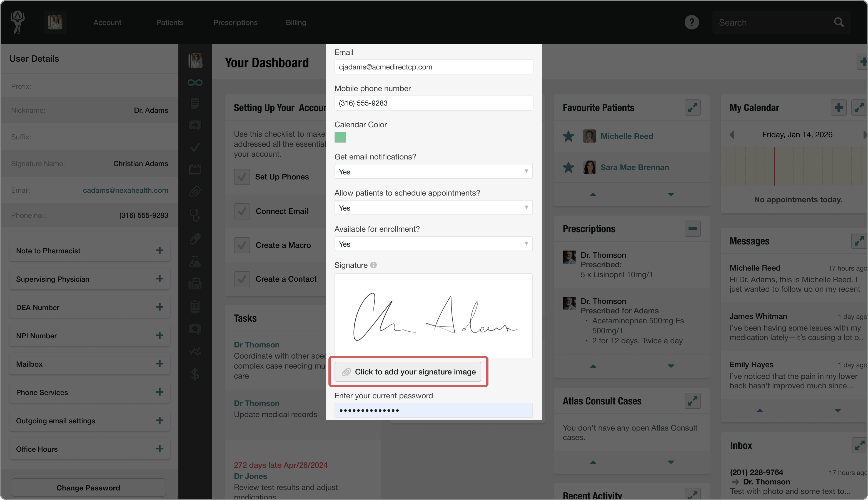Go to previous calendar day
868x500 pixels.
click(732, 135)
